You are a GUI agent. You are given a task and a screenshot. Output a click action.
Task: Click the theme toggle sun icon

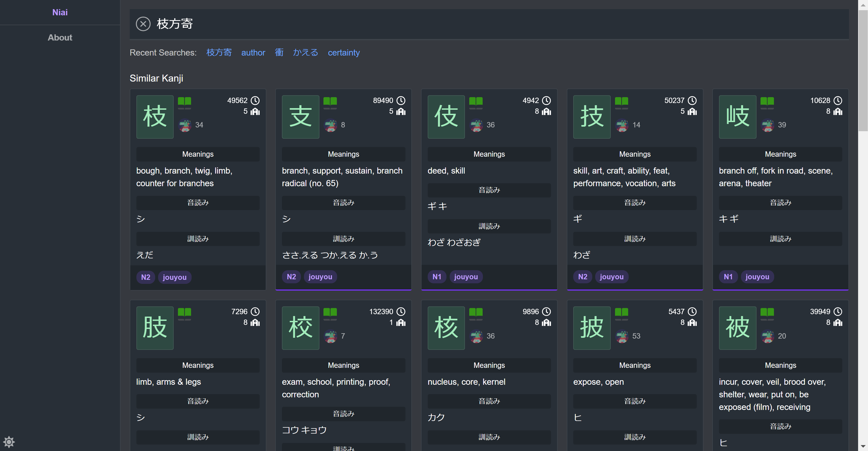9,442
